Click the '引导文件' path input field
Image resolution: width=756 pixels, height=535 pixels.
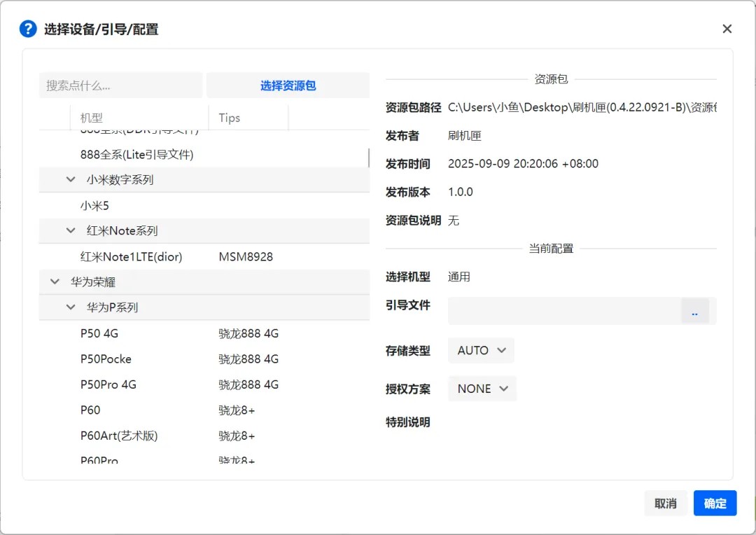[x=564, y=311]
